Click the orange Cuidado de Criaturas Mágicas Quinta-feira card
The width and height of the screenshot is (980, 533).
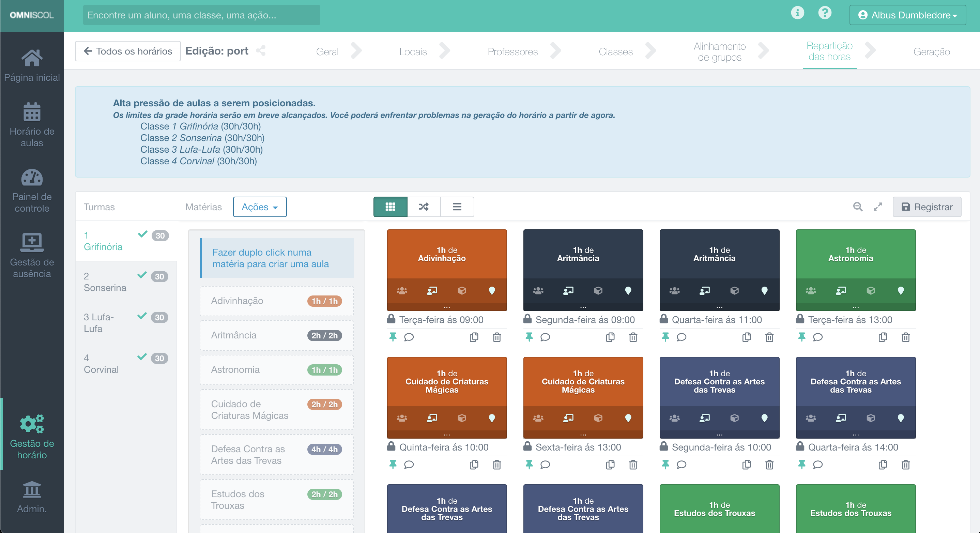pos(447,382)
